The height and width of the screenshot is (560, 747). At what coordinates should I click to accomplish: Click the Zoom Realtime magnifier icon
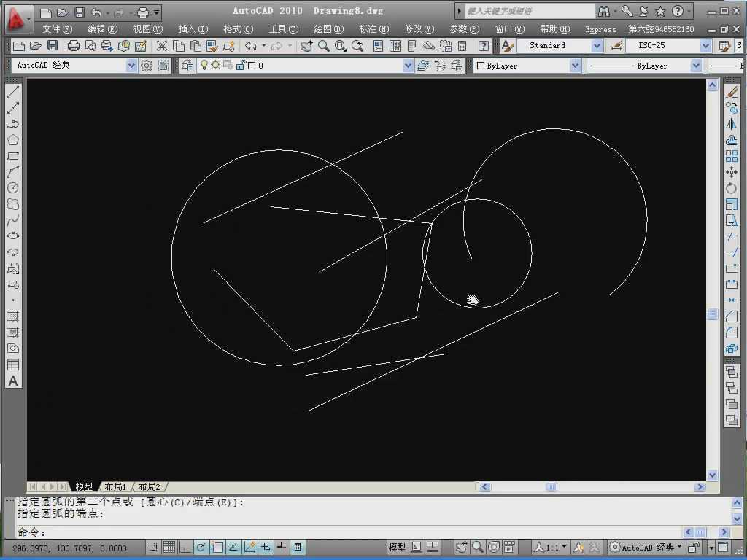(324, 46)
